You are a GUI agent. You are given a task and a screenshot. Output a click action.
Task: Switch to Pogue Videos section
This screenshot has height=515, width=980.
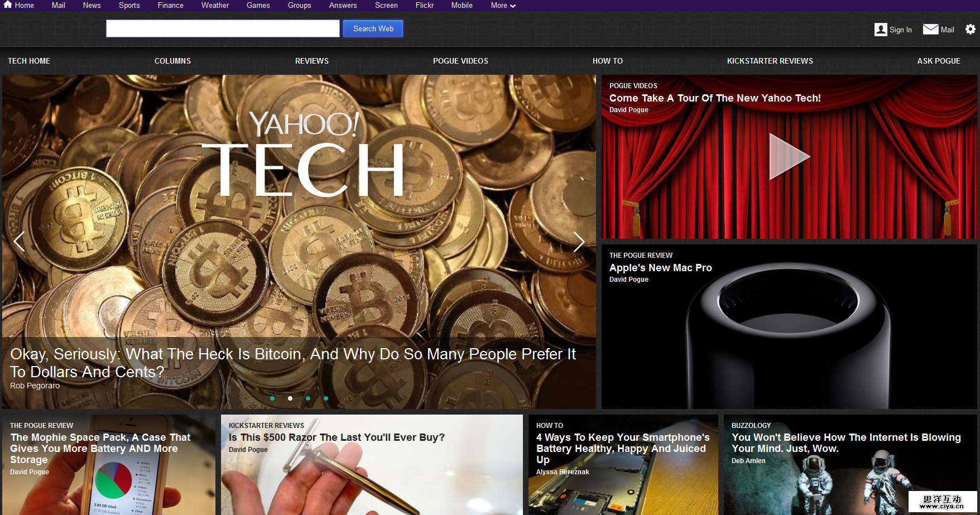pos(460,61)
